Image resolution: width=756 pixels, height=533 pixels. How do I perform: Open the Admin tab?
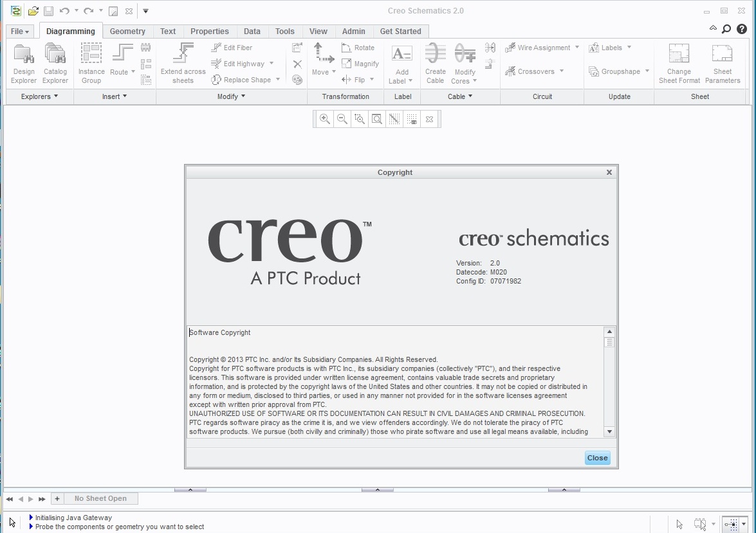[x=353, y=32]
